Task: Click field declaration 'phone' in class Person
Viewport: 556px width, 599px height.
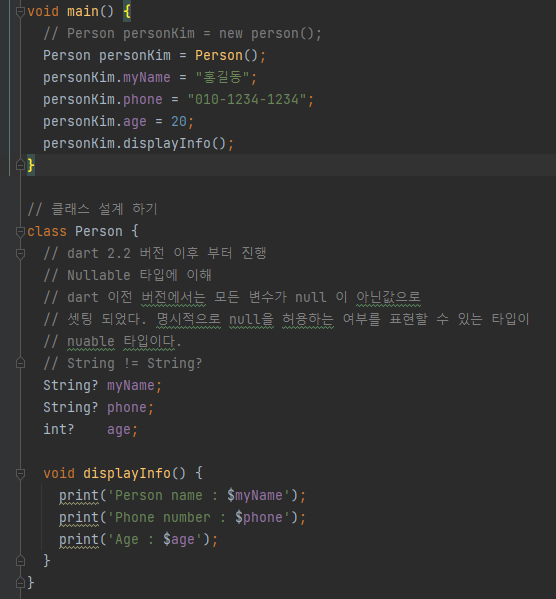Action: (126, 407)
